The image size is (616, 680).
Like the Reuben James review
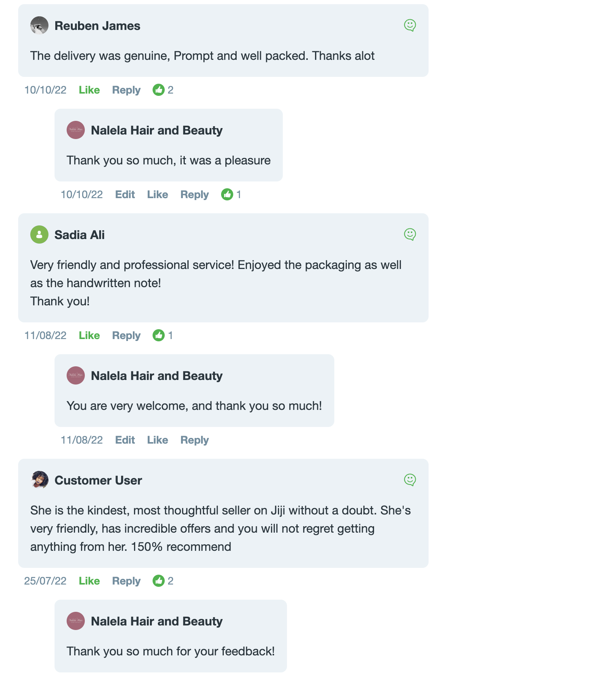pos(89,90)
